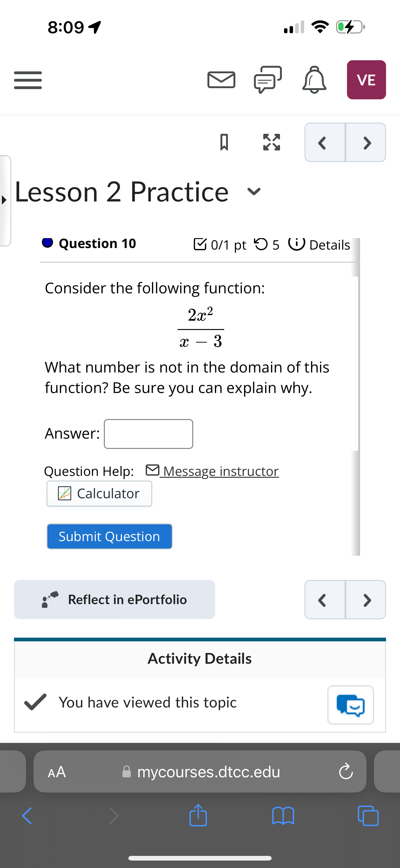The image size is (400, 868).
Task: Open the navigation hamburger menu
Action: click(x=27, y=80)
